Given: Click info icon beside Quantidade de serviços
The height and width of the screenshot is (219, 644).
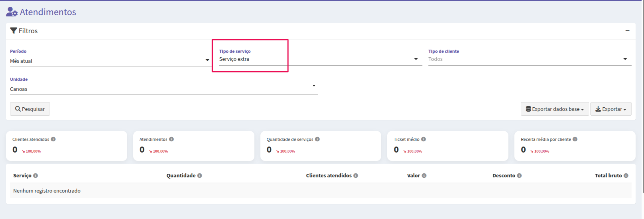Looking at the screenshot, I should 317,139.
